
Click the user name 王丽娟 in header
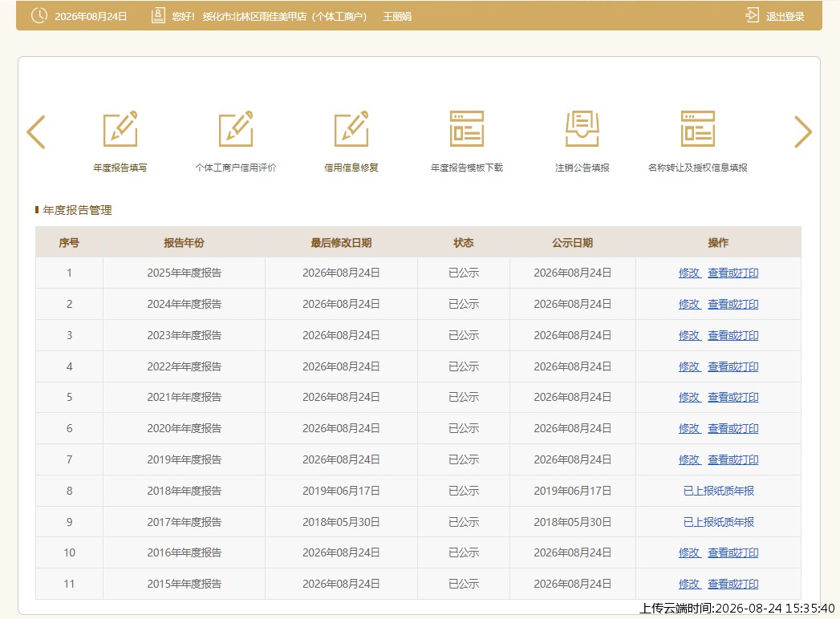point(397,17)
